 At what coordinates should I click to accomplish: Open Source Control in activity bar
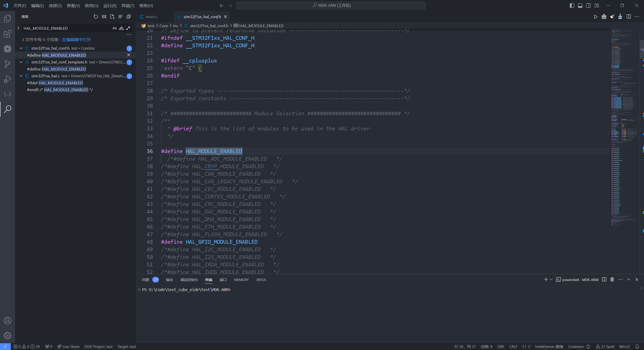(8, 64)
